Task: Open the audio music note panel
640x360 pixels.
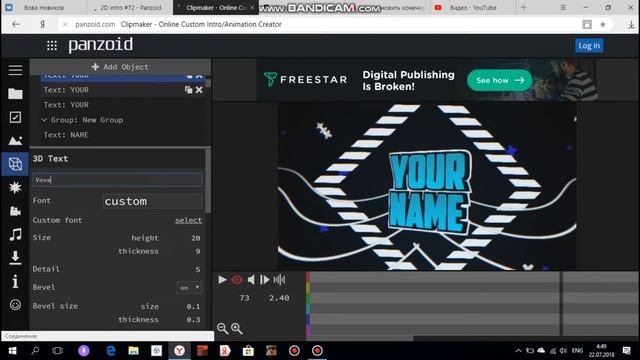Action: [x=15, y=234]
